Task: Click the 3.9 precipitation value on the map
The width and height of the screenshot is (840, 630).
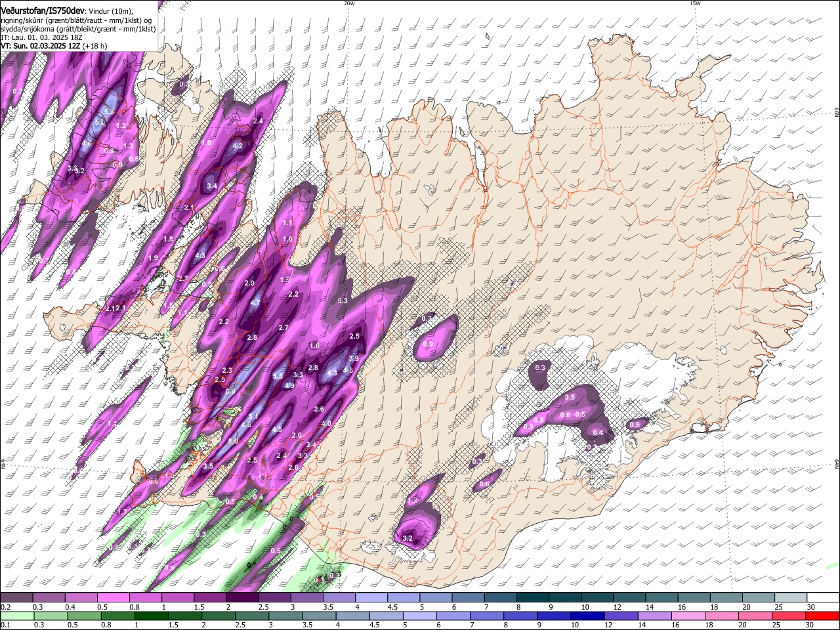Action: coord(354,358)
